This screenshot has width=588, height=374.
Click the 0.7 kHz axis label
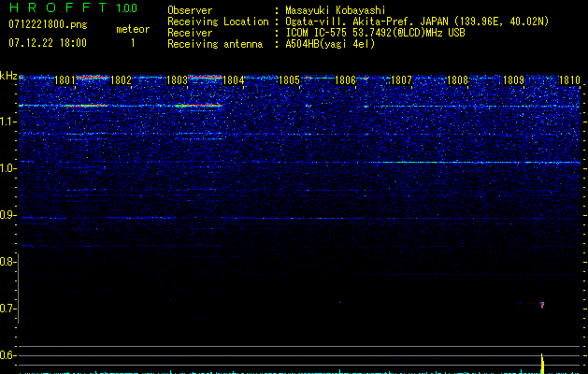[7, 309]
